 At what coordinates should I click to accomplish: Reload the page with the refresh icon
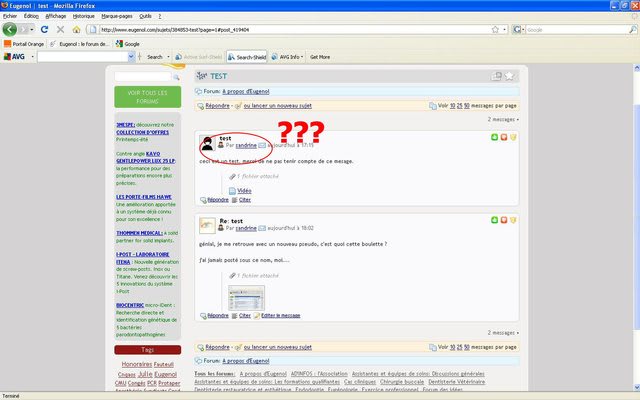(x=47, y=29)
